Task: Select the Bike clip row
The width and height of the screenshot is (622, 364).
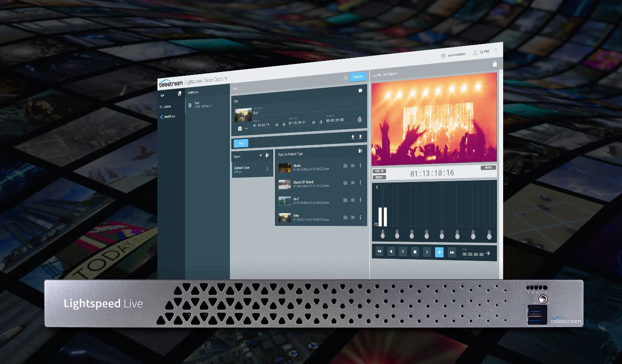Action: tap(321, 218)
